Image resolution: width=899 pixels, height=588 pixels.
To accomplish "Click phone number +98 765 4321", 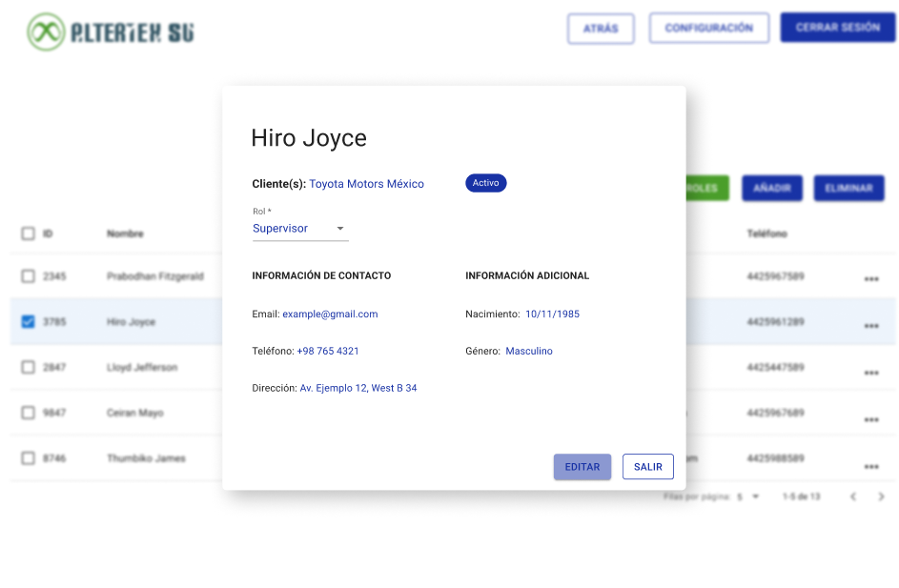I will [x=327, y=351].
